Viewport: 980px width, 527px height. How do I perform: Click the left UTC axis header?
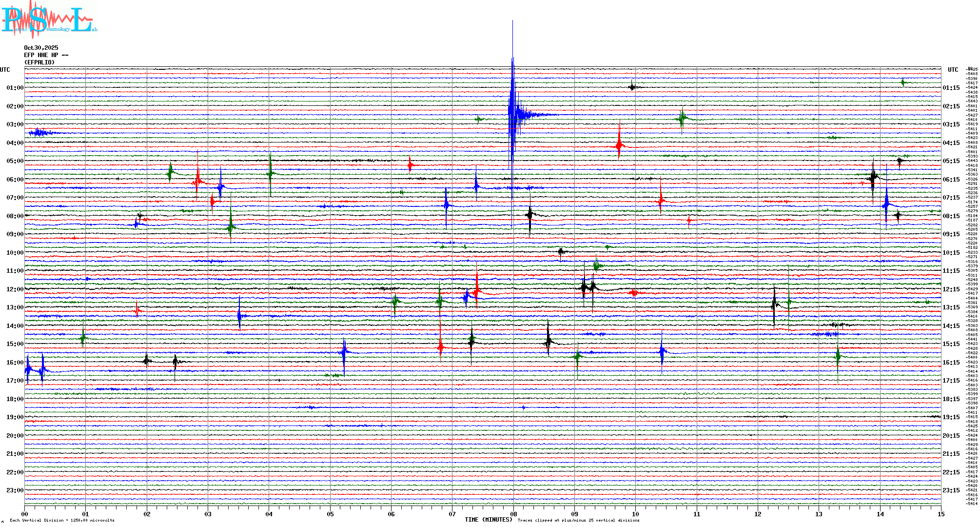[x=5, y=70]
